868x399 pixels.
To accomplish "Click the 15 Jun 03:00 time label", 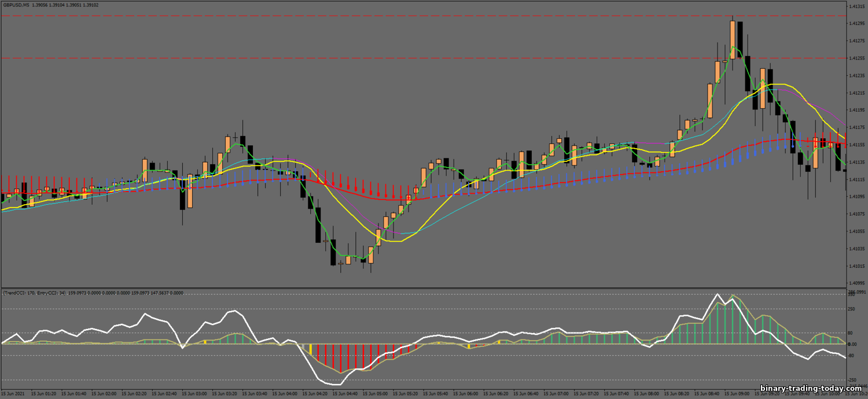I will click(196, 393).
